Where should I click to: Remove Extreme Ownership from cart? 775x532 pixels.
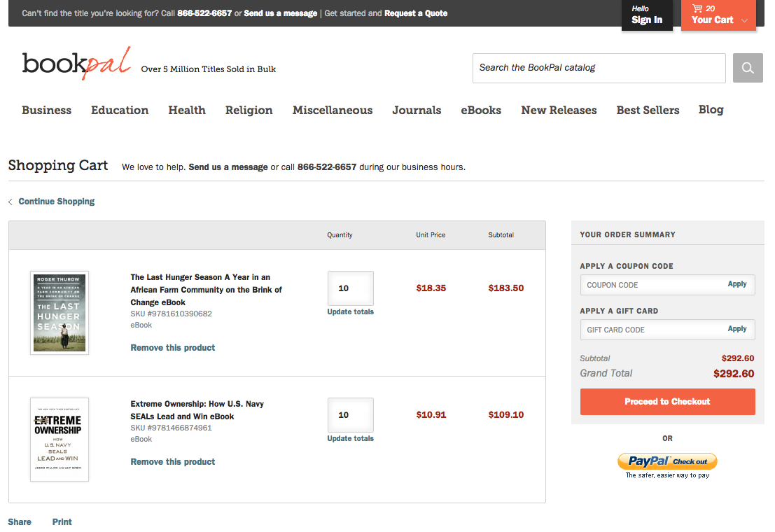[172, 462]
